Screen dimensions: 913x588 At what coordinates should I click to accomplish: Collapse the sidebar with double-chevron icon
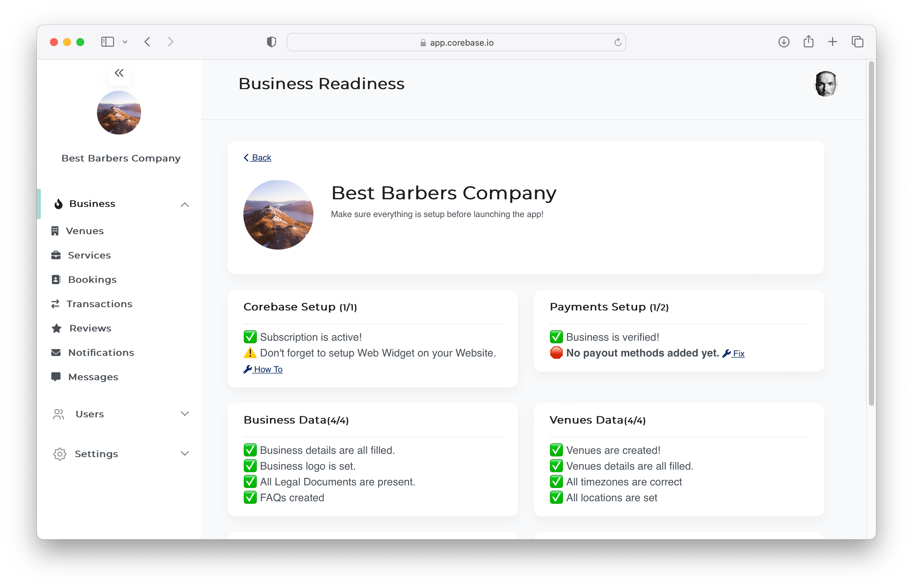119,73
